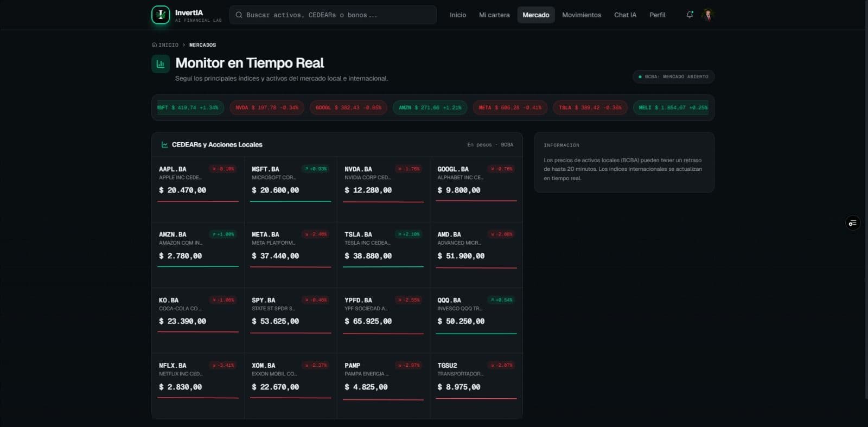Click the -3.41% badge on NFLX.BA

point(224,366)
